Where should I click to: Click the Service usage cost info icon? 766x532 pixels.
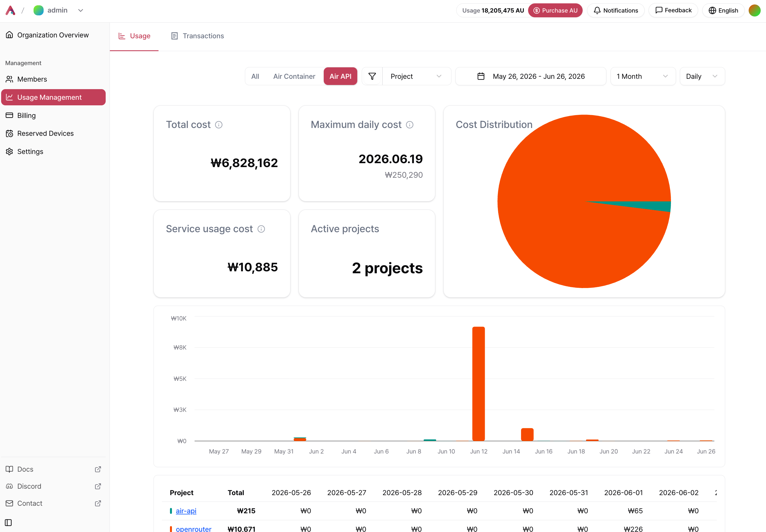(x=261, y=229)
